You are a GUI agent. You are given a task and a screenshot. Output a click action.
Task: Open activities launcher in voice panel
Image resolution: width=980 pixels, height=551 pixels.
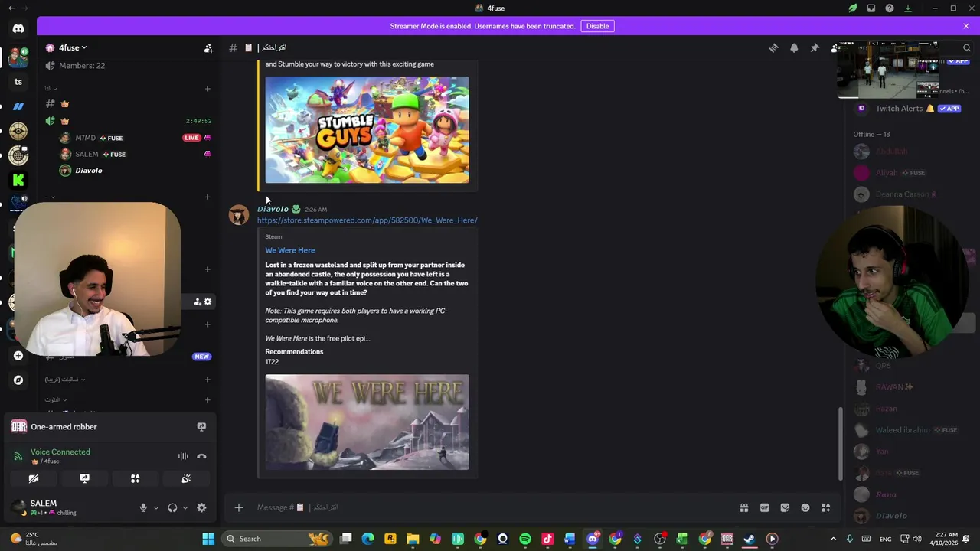pyautogui.click(x=135, y=478)
